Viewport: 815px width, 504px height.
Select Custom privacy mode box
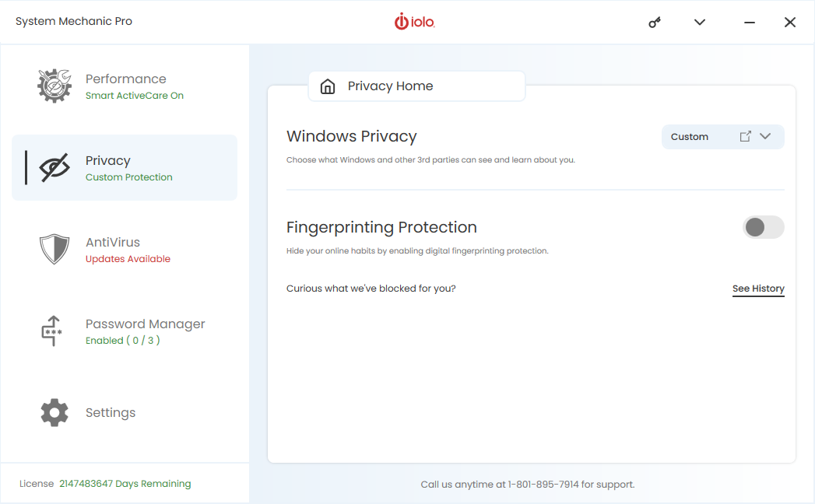pyautogui.click(x=722, y=137)
